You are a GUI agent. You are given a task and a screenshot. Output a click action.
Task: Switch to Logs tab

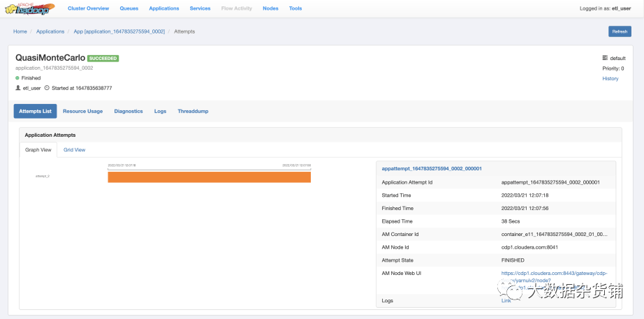click(x=160, y=111)
